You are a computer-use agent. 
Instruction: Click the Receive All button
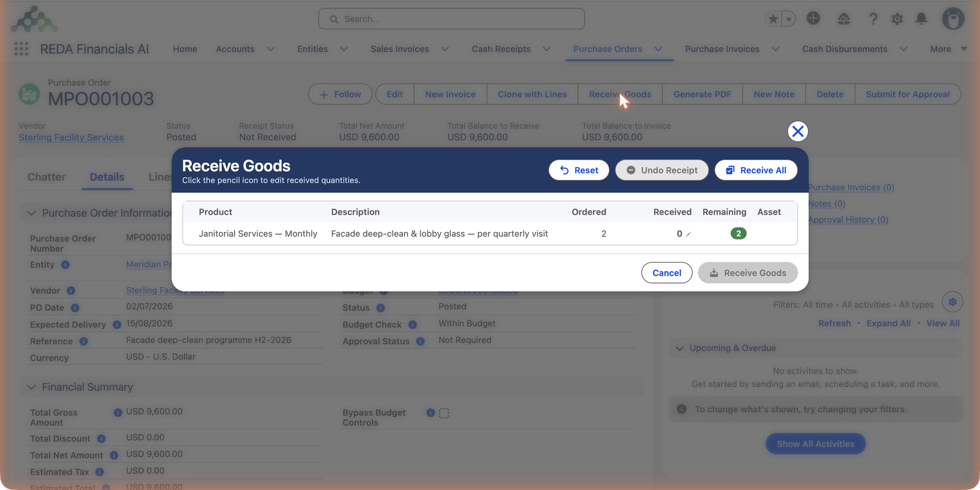[x=756, y=170]
